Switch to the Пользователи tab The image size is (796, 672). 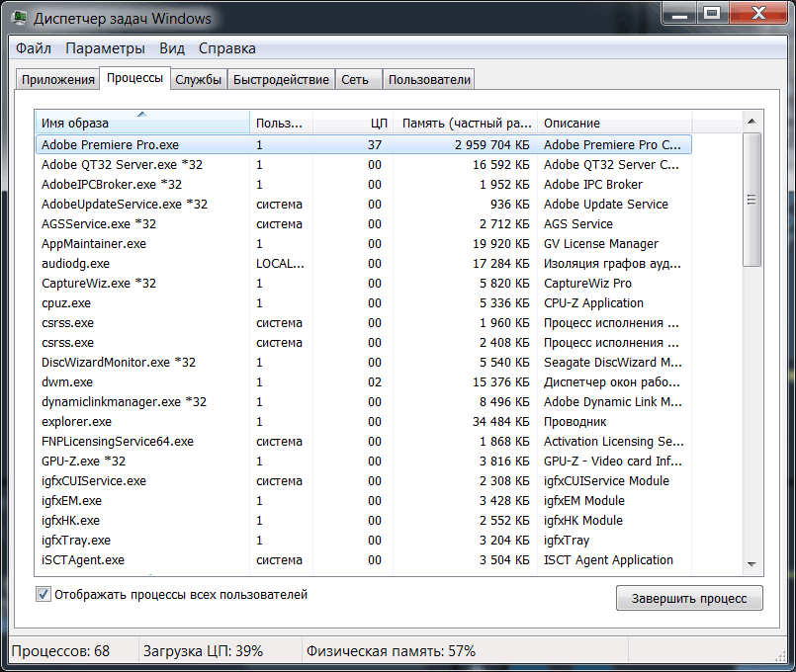429,80
